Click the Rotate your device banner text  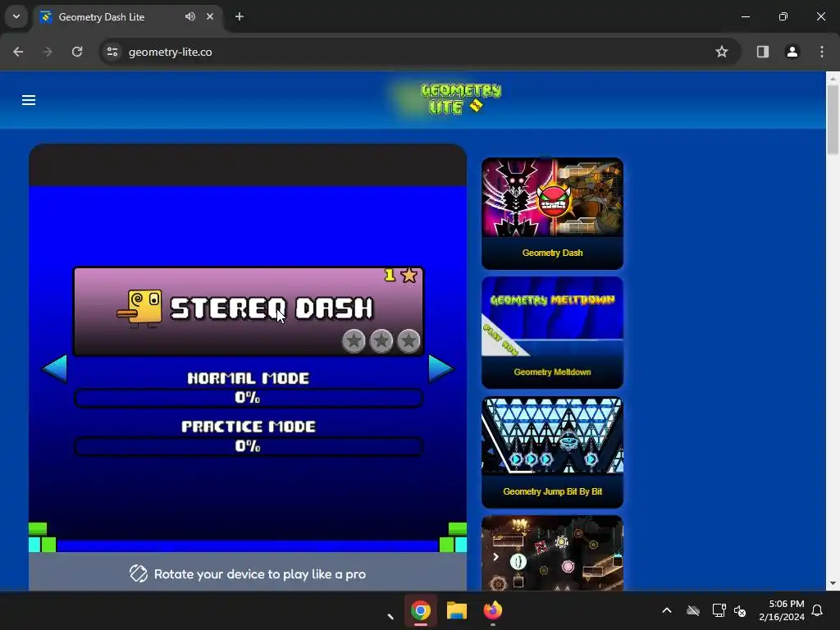(260, 574)
